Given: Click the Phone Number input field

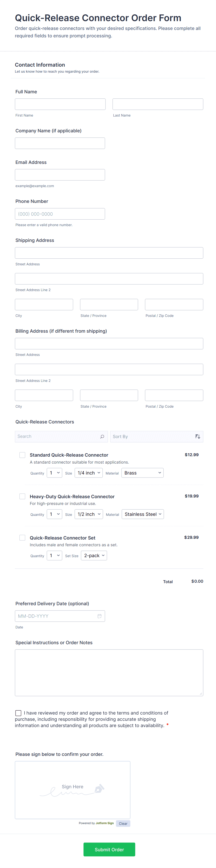Looking at the screenshot, I should click(x=60, y=214).
